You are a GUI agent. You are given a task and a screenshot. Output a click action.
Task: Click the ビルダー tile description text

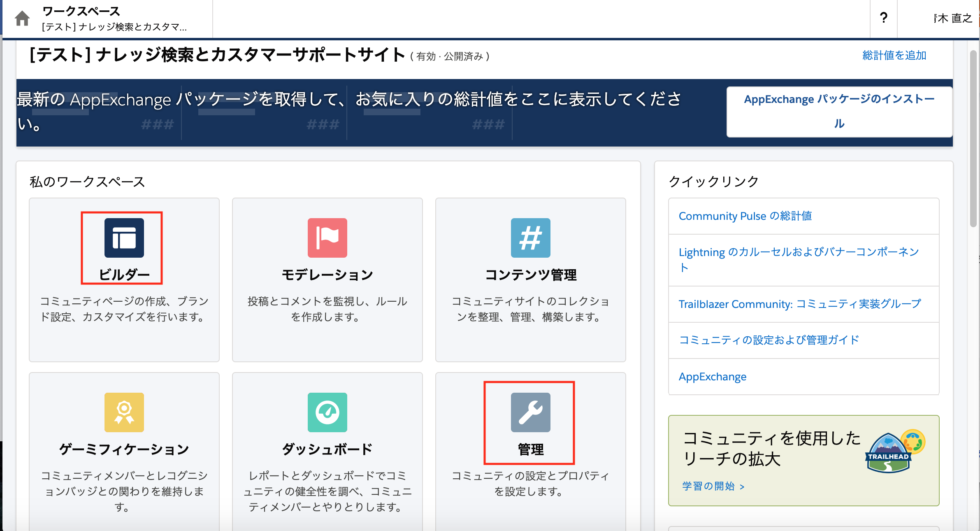point(124,309)
